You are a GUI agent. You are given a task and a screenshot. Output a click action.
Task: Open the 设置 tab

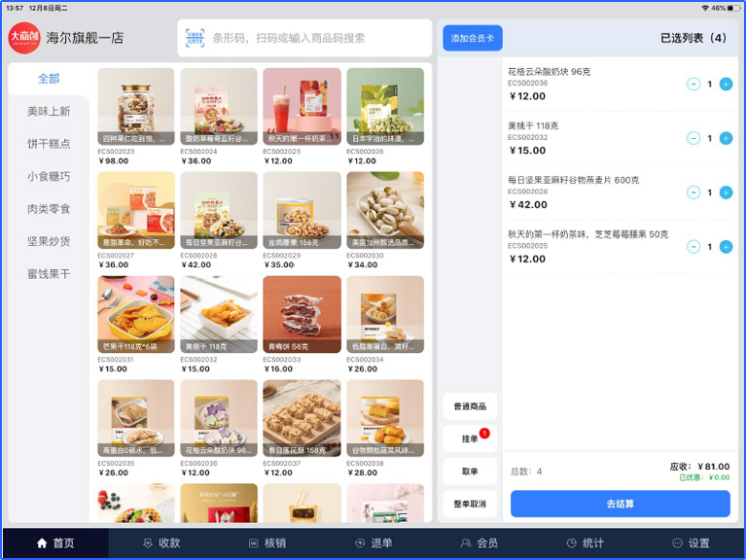pos(691,542)
